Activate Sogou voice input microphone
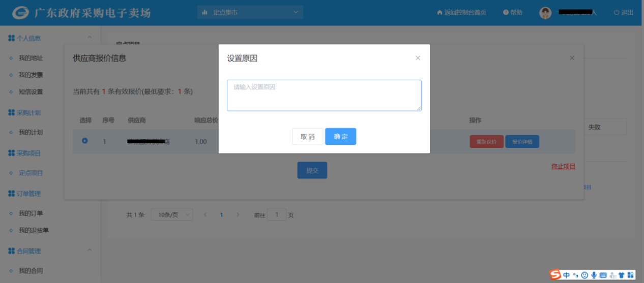The height and width of the screenshot is (283, 644). [594, 275]
